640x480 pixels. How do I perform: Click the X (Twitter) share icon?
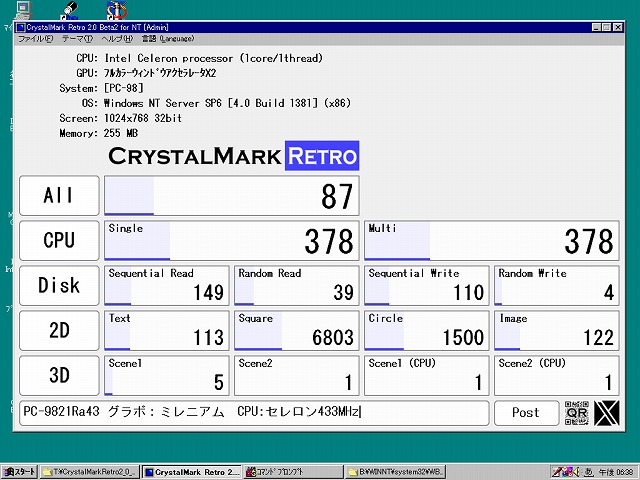(x=607, y=413)
